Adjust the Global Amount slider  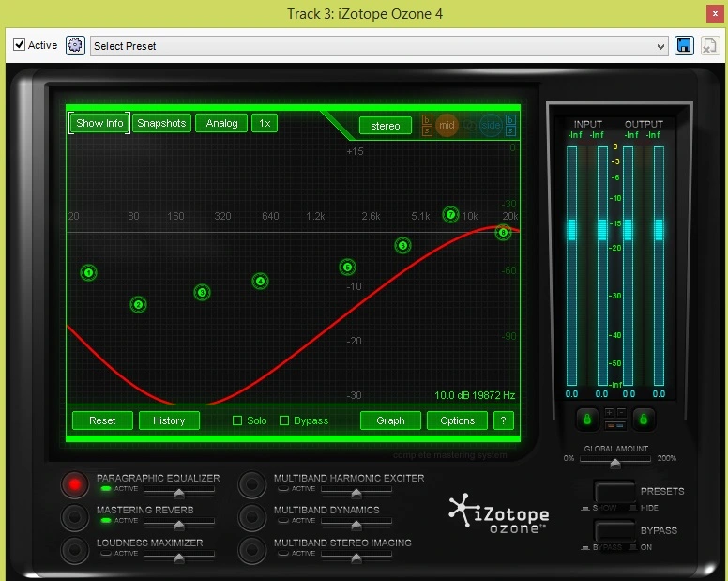click(x=615, y=462)
